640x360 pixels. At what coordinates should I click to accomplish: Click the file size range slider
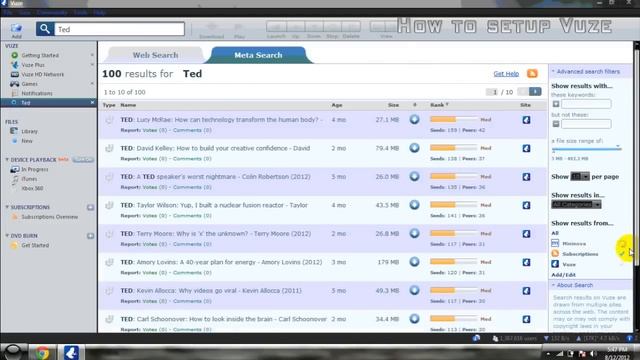coord(587,149)
